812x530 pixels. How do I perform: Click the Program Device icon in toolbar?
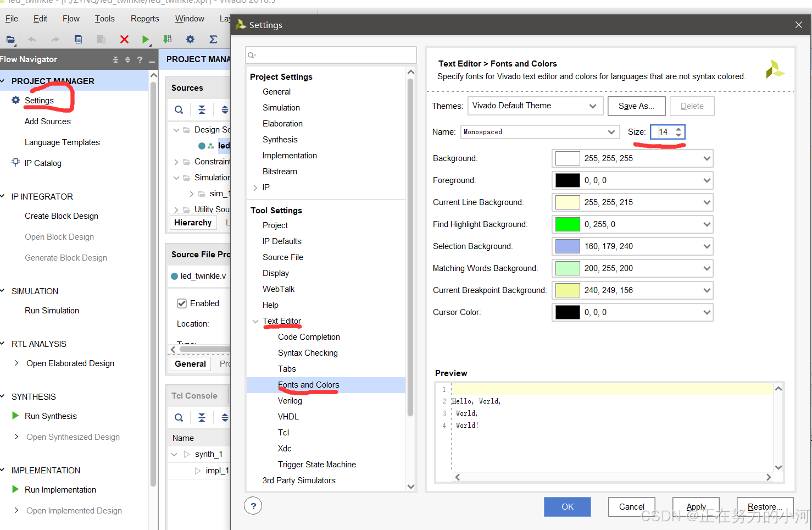click(168, 39)
